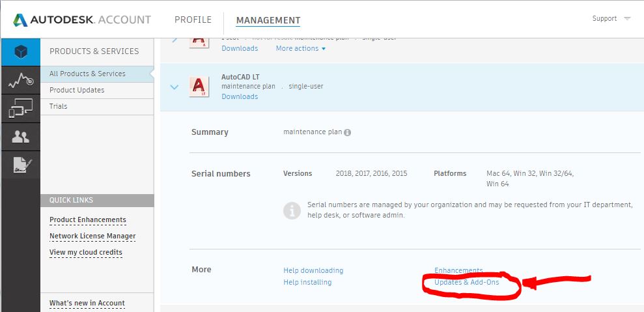Open View my cloud credits link
644x312 pixels.
(x=86, y=252)
